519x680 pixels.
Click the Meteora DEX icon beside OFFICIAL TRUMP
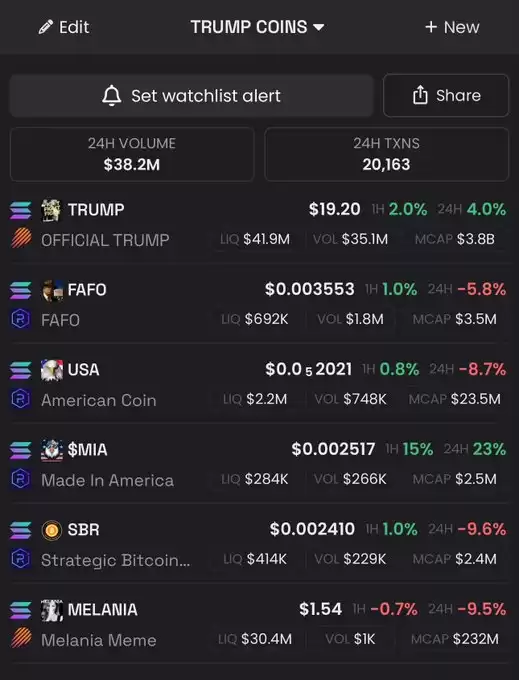point(21,238)
